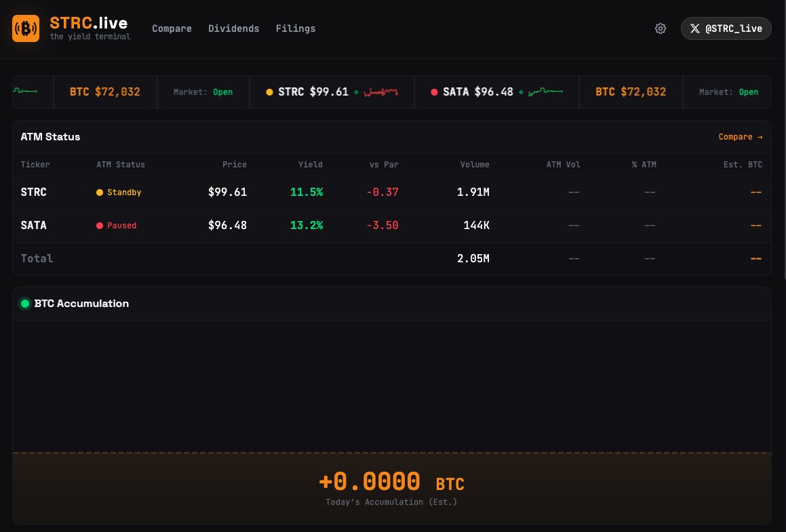
Task: Click the 13.2% yield value
Action: (x=307, y=225)
